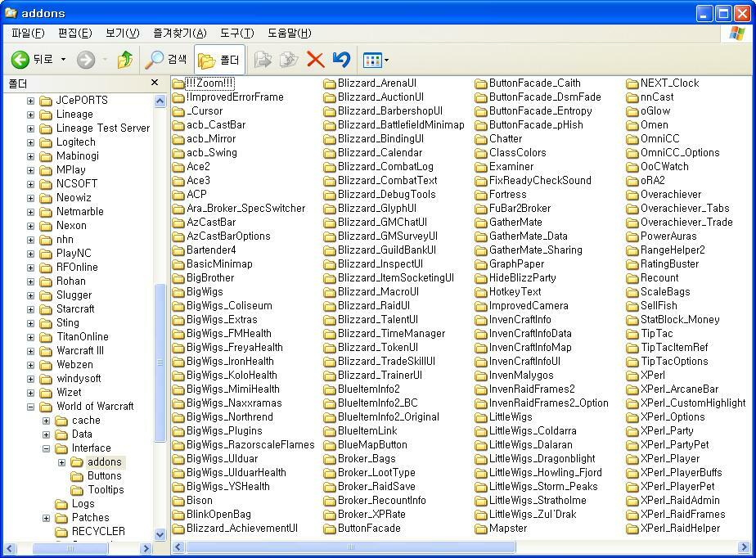Collapse the Interface folder tree node

coord(47,448)
